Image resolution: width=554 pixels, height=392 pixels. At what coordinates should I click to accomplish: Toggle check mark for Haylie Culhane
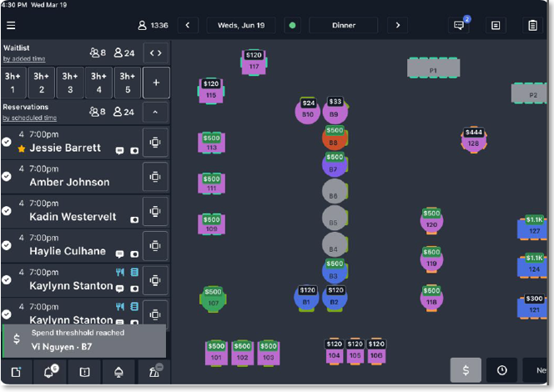click(7, 245)
